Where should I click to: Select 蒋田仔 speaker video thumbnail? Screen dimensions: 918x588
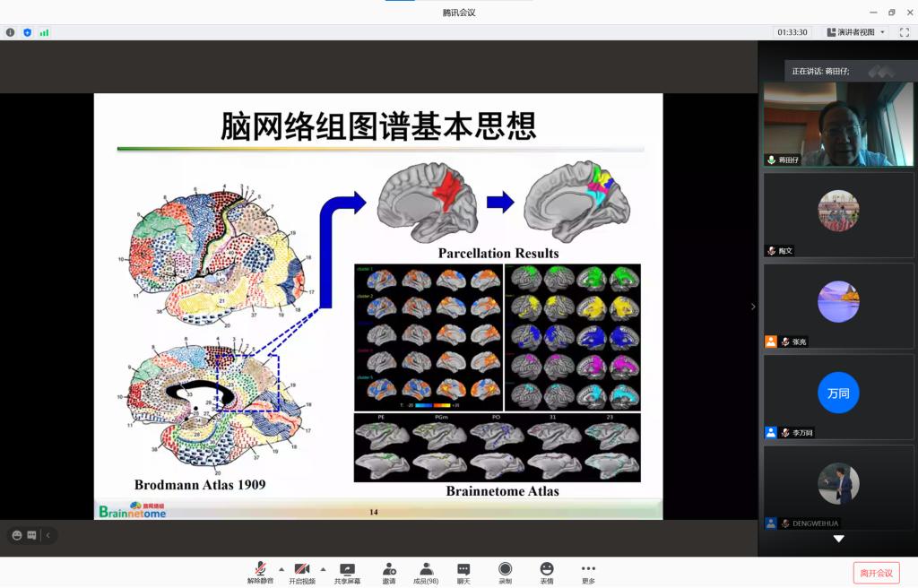click(x=838, y=124)
